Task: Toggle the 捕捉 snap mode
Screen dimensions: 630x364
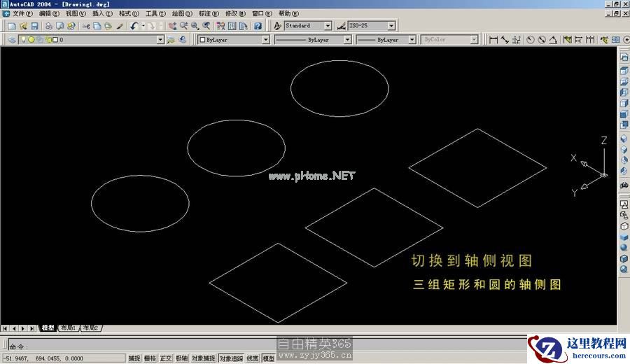Action: click(134, 358)
